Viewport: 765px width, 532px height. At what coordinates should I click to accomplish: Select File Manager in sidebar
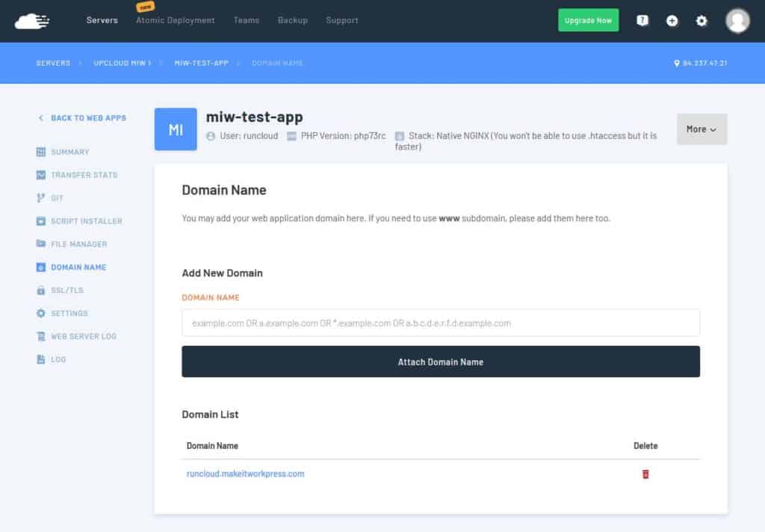point(78,244)
